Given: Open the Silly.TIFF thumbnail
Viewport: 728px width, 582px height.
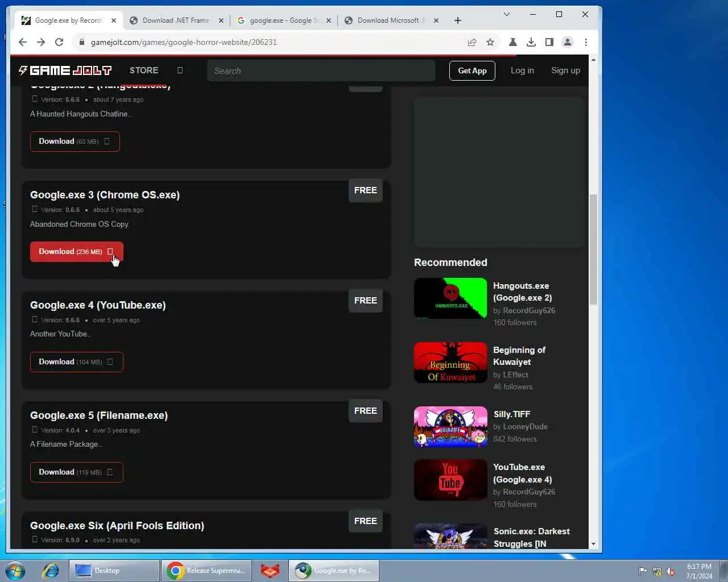Looking at the screenshot, I should (450, 427).
